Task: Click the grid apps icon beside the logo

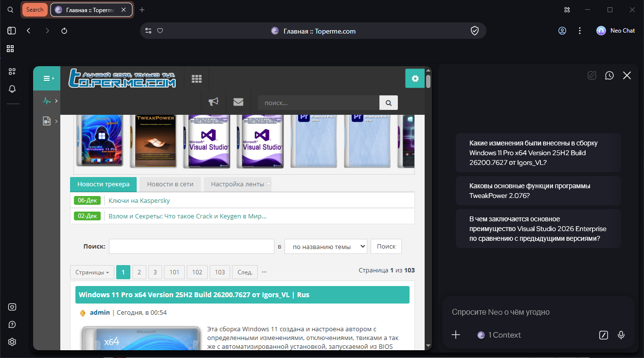Action: point(197,78)
